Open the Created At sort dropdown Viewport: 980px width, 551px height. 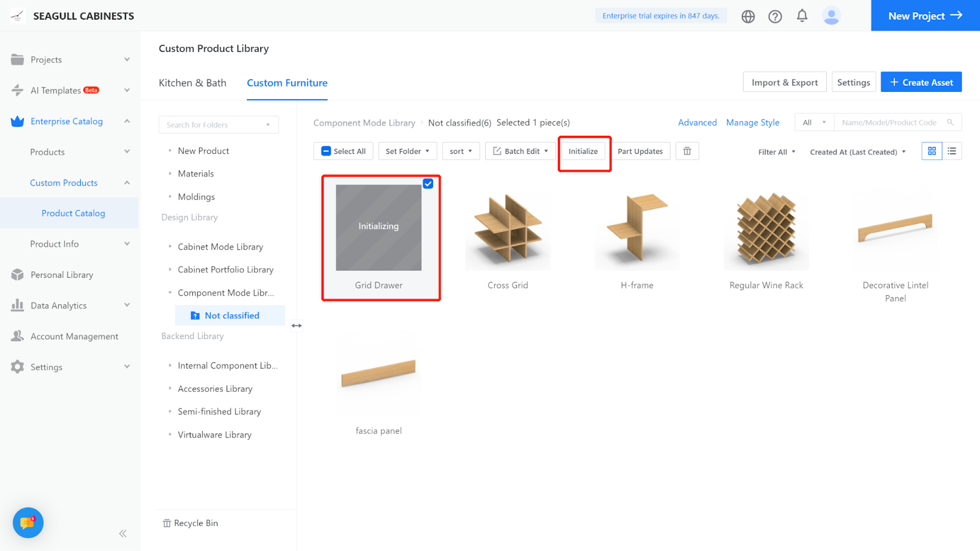coord(858,152)
